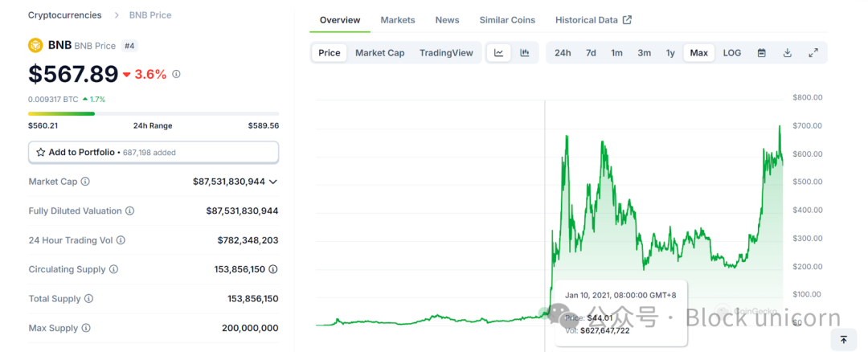Open Total Supply info icon
This screenshot has width=868, height=352.
[x=88, y=299]
